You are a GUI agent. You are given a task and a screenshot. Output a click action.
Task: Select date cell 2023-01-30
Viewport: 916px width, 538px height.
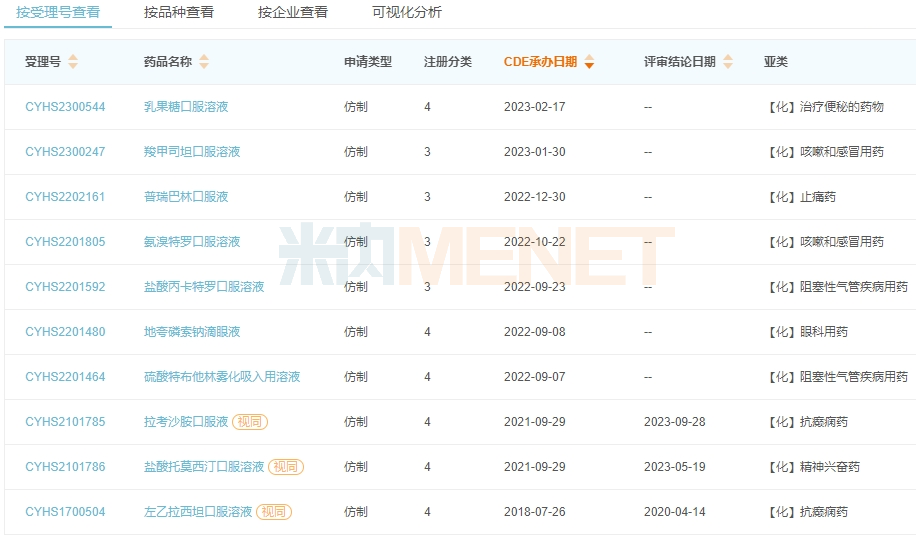pos(535,152)
